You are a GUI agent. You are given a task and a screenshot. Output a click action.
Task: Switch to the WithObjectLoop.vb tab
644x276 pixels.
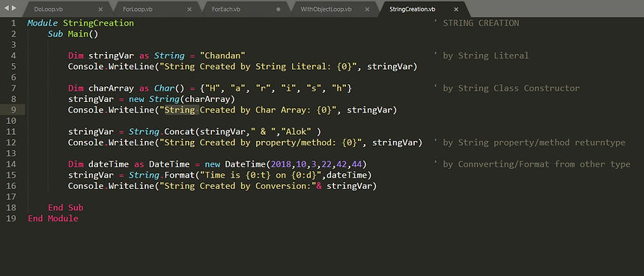[x=326, y=9]
